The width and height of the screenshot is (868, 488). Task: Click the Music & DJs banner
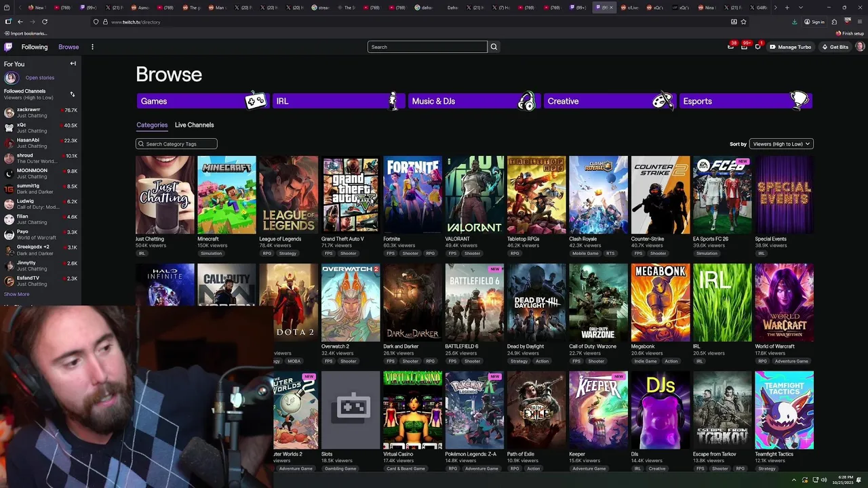tap(473, 101)
